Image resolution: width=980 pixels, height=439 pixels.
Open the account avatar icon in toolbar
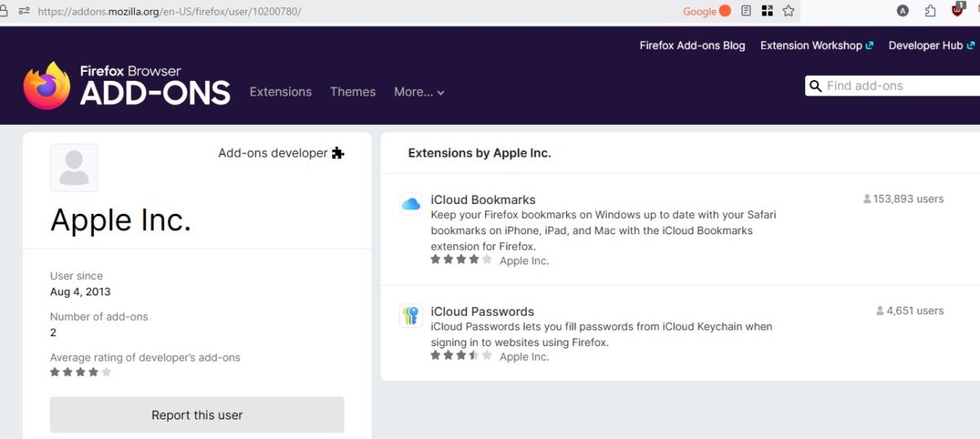[x=902, y=11]
